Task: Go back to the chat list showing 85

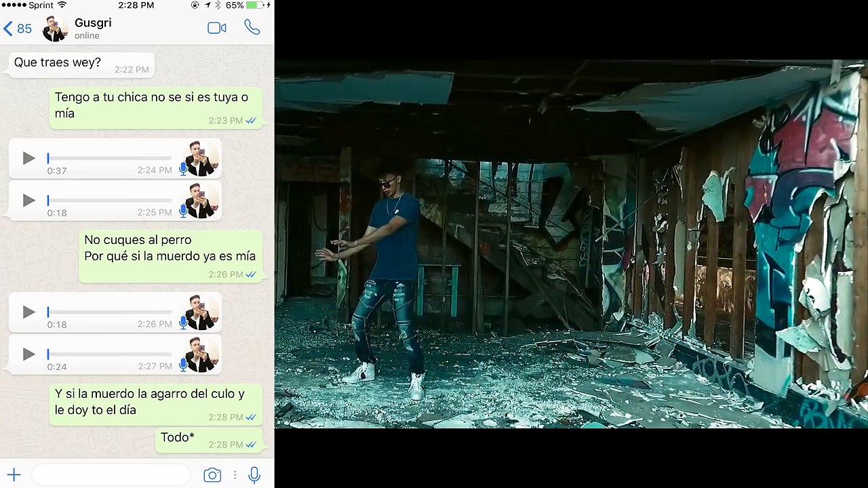Action: pos(18,28)
